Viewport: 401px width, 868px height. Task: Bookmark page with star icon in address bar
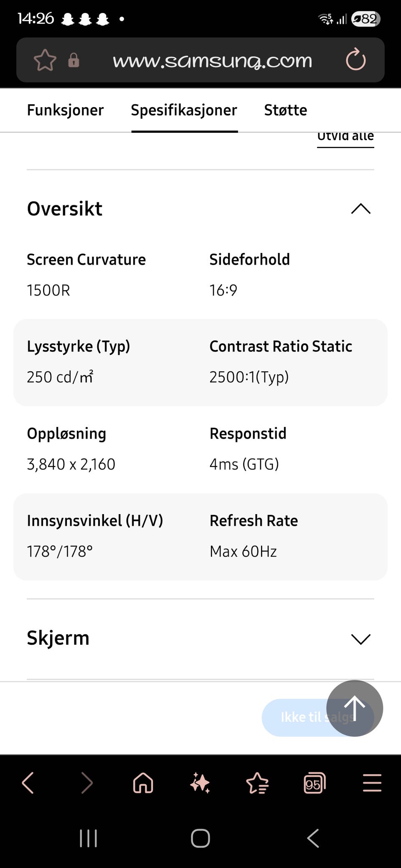pos(45,61)
